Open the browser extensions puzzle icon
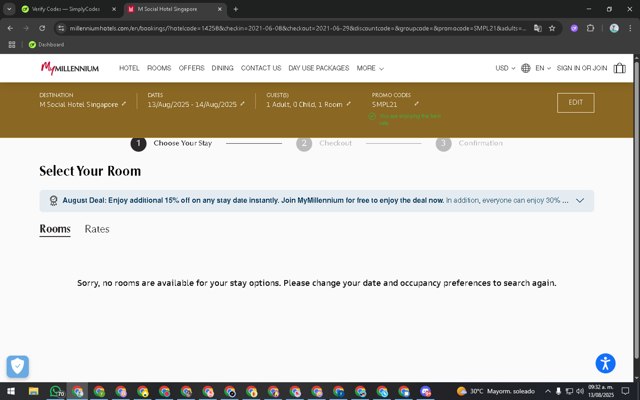This screenshot has width=640, height=400. (x=590, y=28)
